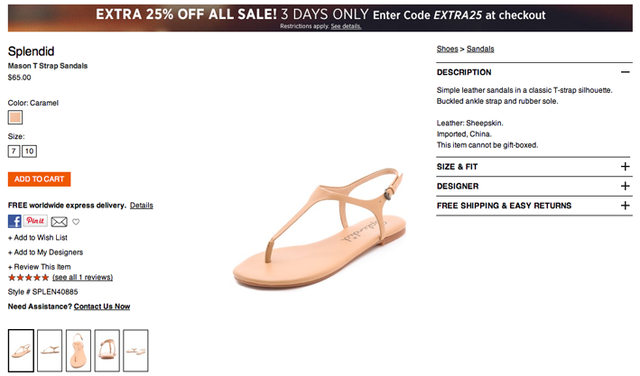
Task: Open the delivery Details link
Action: point(141,205)
